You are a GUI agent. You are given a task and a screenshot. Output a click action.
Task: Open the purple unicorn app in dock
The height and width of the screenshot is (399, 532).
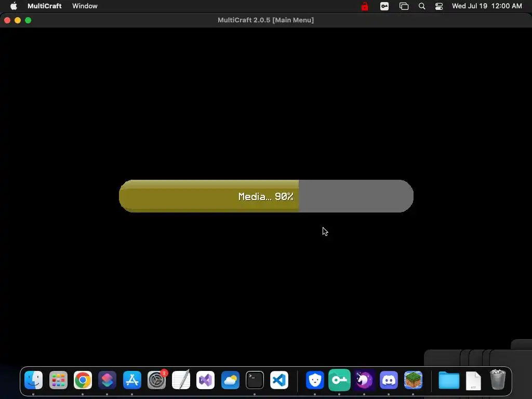364,380
